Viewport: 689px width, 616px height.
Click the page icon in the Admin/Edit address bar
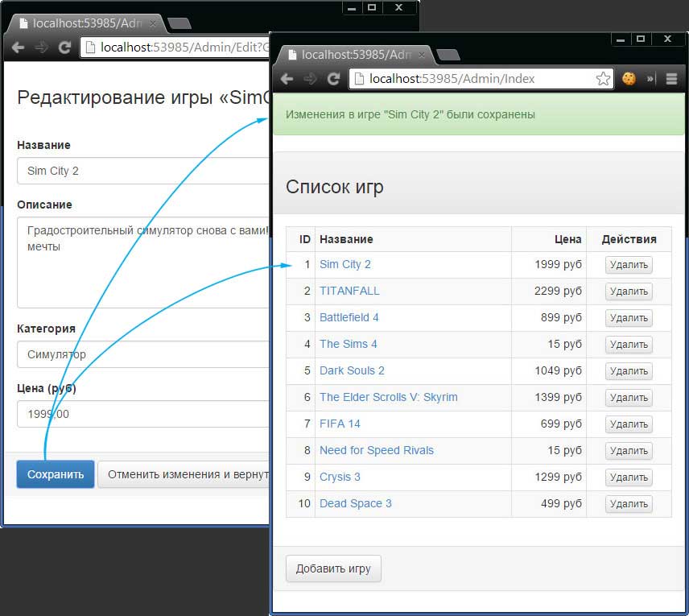click(x=90, y=48)
